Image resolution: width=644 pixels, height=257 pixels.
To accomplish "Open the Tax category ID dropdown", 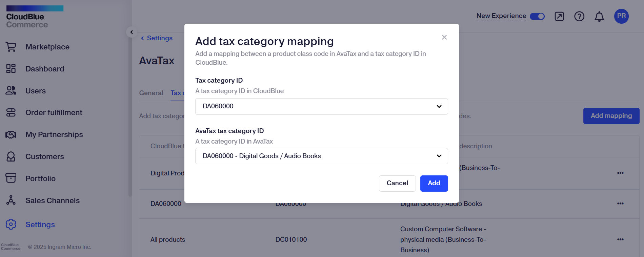I will 321,106.
